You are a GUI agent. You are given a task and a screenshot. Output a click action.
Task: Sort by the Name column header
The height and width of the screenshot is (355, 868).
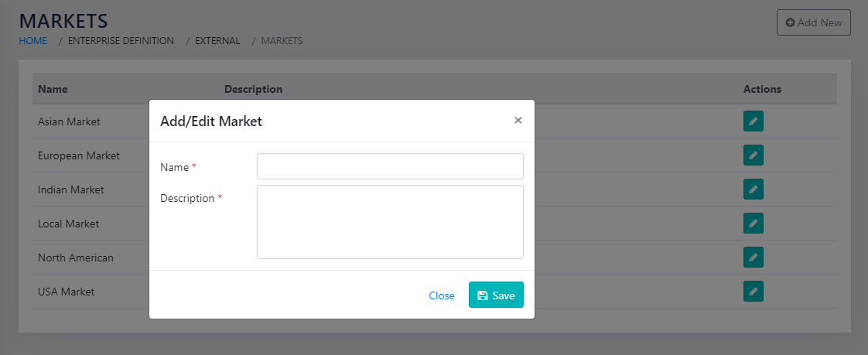click(53, 89)
